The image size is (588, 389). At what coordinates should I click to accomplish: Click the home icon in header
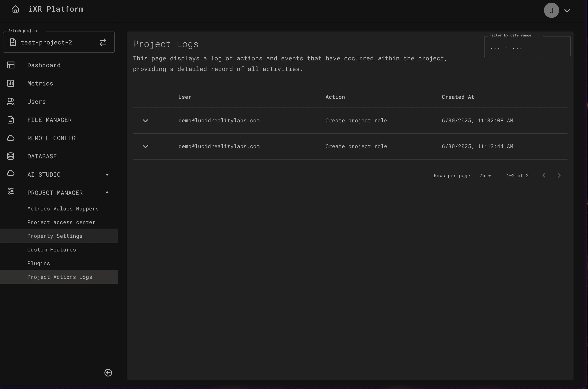[15, 9]
